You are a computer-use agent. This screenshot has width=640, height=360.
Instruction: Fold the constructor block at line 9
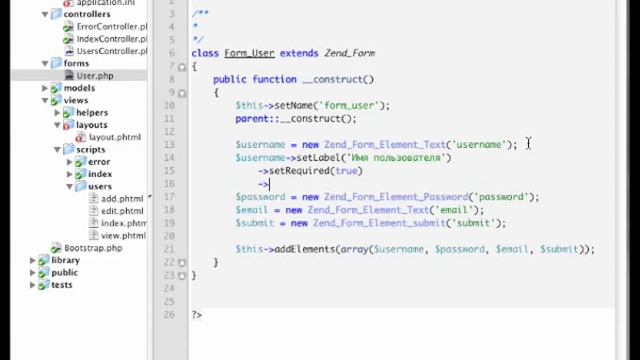pos(182,93)
